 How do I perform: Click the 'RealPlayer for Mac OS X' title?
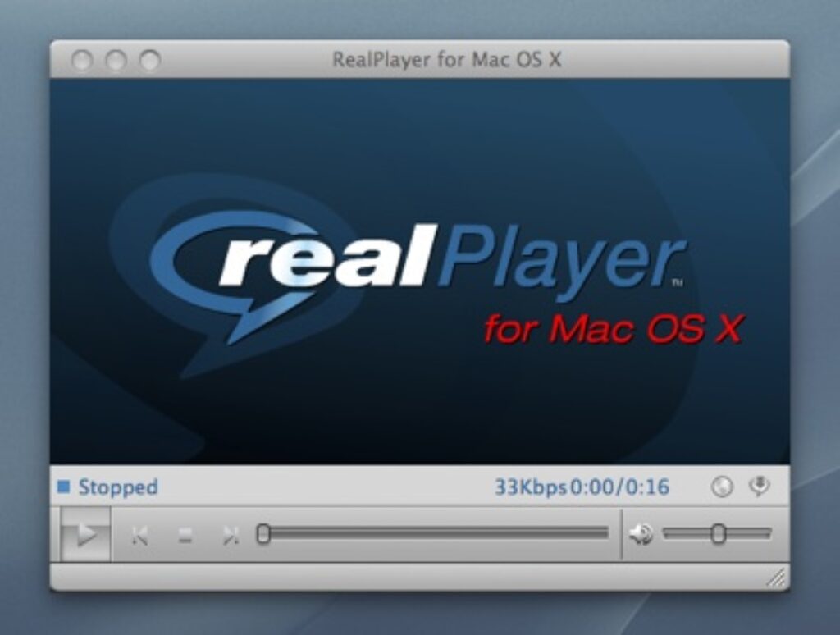click(447, 60)
